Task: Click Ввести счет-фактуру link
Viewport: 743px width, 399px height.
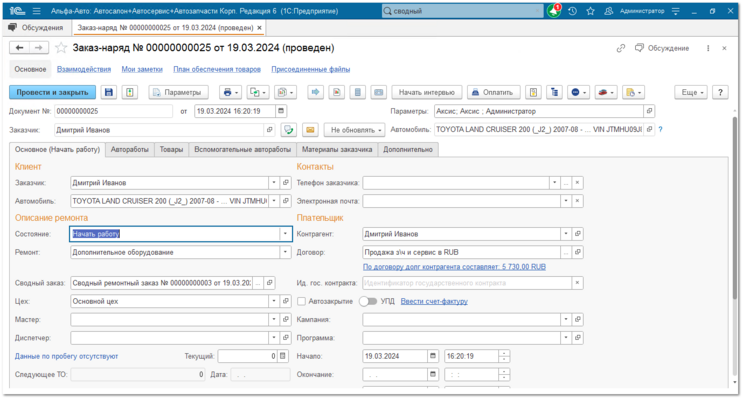Action: point(434,301)
